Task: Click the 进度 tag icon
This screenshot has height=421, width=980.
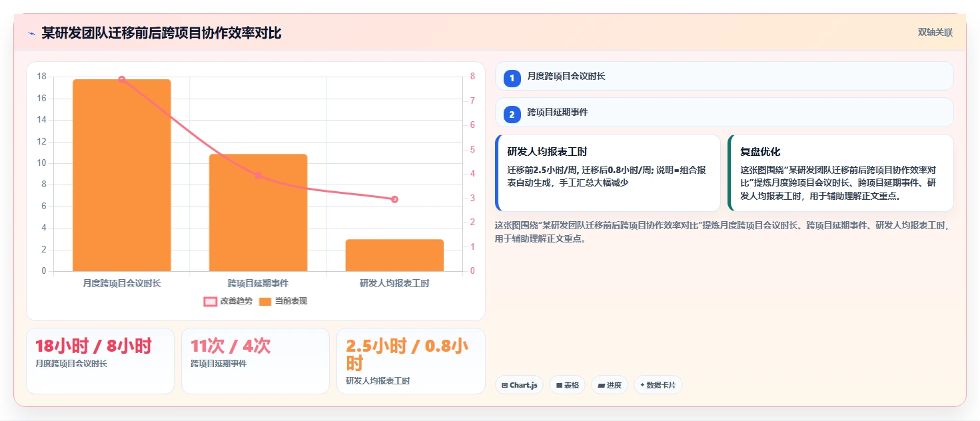Action: pyautogui.click(x=601, y=386)
